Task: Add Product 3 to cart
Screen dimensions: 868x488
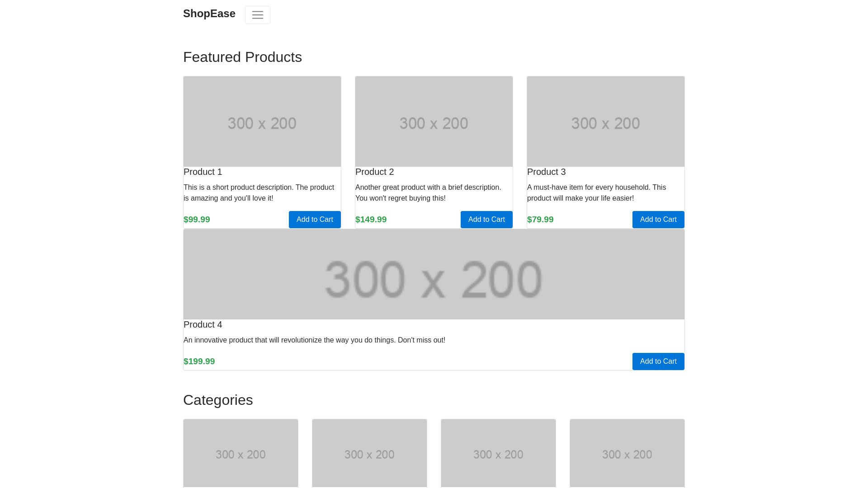Action: 658,220
